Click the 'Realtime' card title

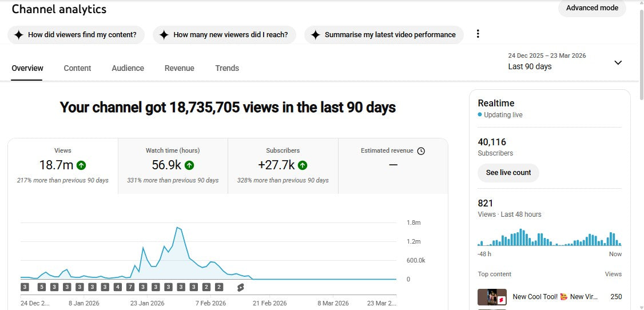point(496,104)
